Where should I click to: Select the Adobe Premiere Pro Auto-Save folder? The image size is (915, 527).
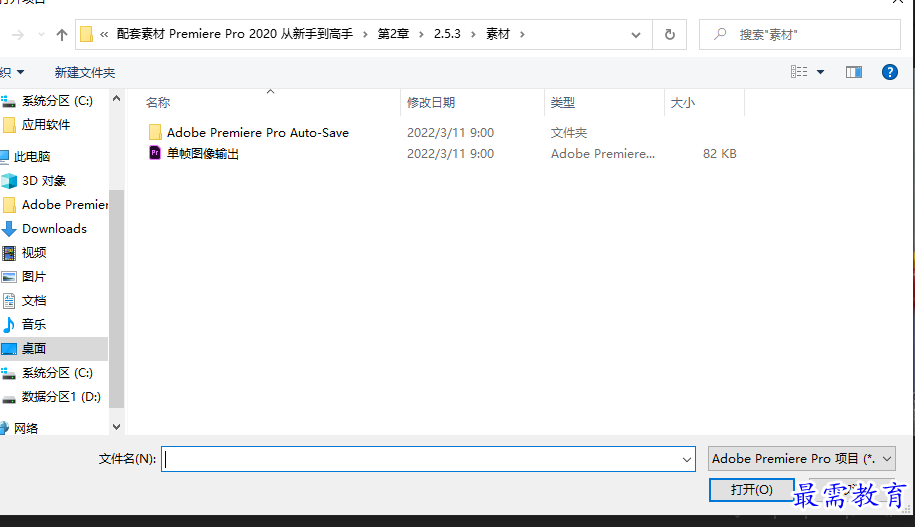tap(258, 132)
